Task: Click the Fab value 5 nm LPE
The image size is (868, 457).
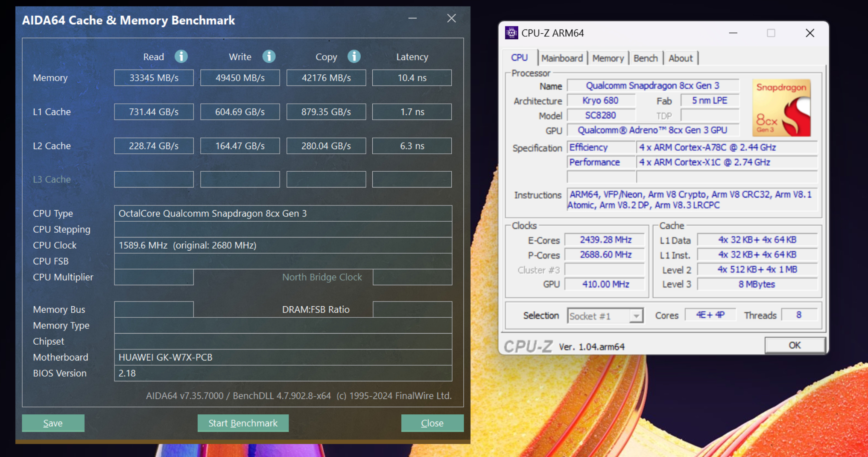Action: click(x=710, y=100)
